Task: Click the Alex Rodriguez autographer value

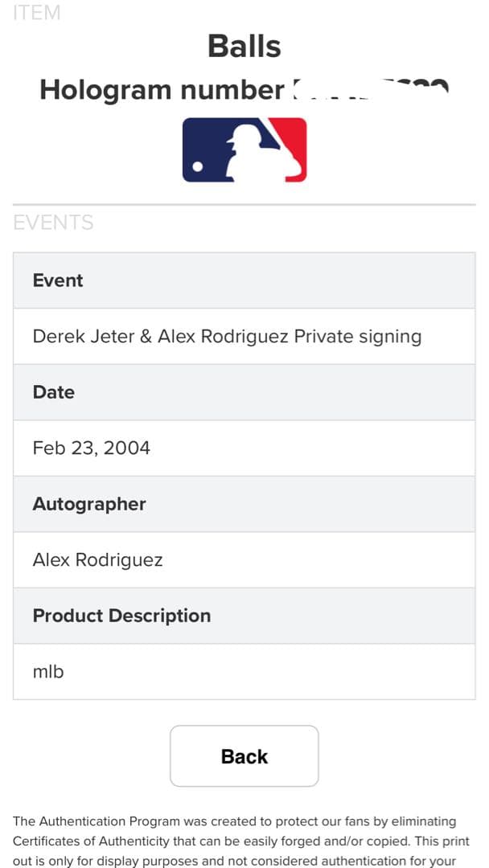Action: [97, 559]
